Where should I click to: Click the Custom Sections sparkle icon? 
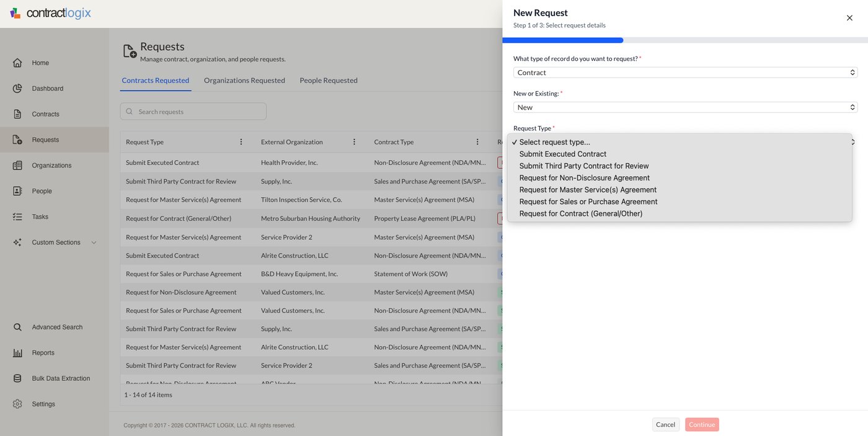(17, 242)
